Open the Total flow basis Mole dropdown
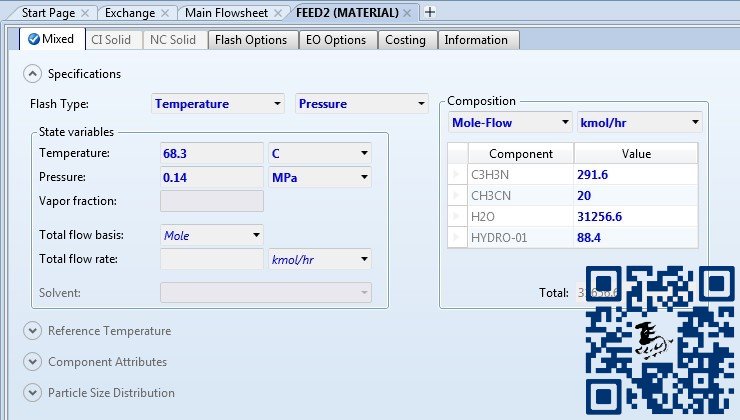740x420 pixels. pyautogui.click(x=211, y=235)
